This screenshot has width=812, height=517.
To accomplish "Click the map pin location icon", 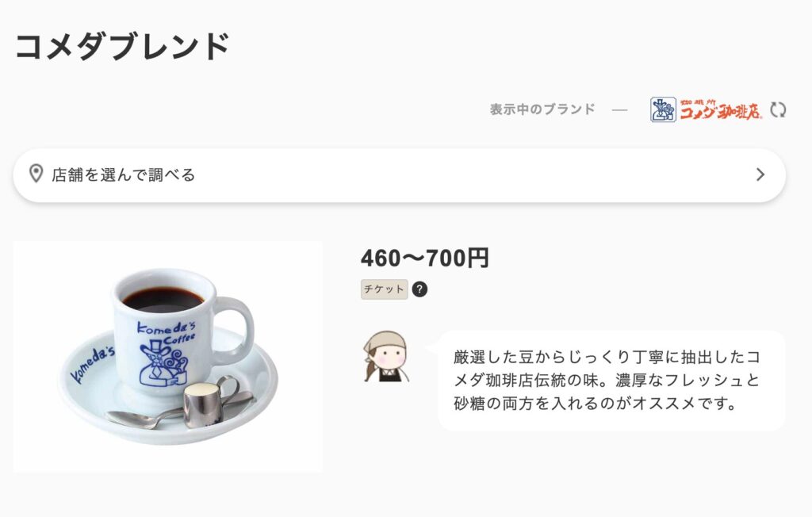I will click(36, 174).
